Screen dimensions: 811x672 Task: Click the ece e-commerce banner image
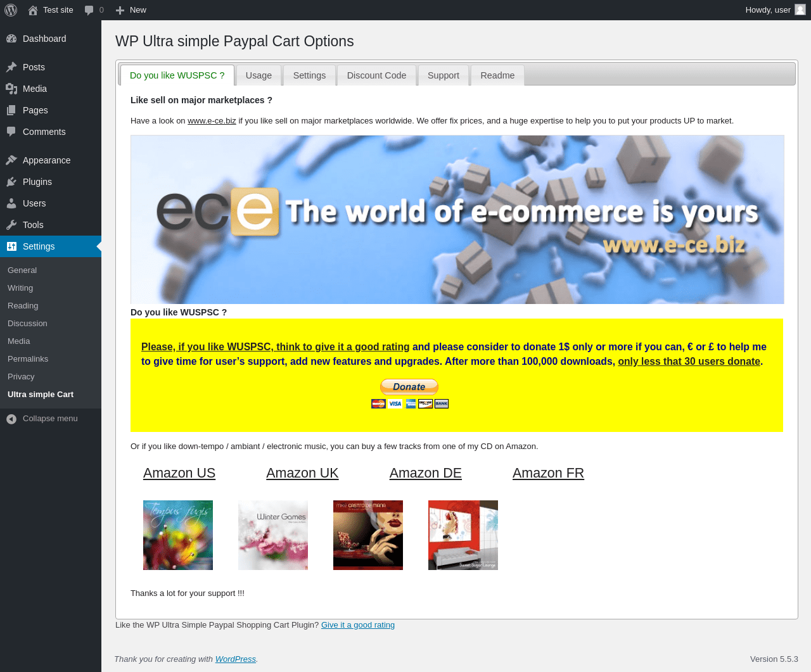point(457,219)
